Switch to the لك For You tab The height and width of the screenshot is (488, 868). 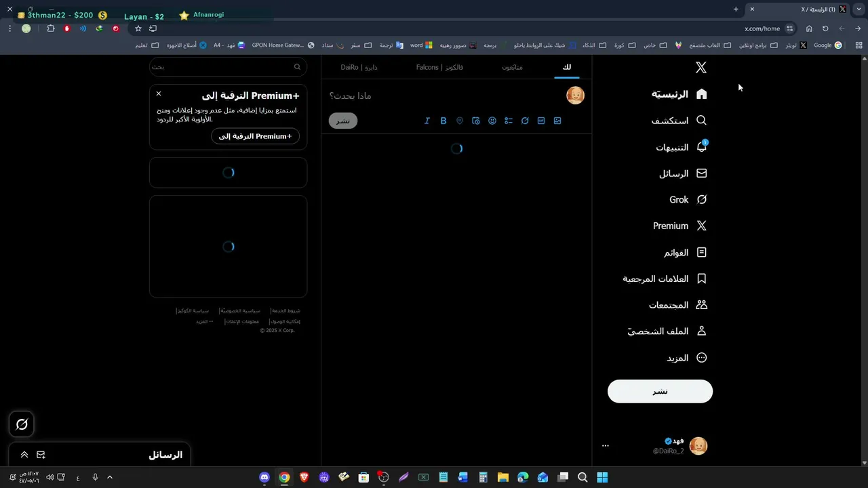(567, 67)
